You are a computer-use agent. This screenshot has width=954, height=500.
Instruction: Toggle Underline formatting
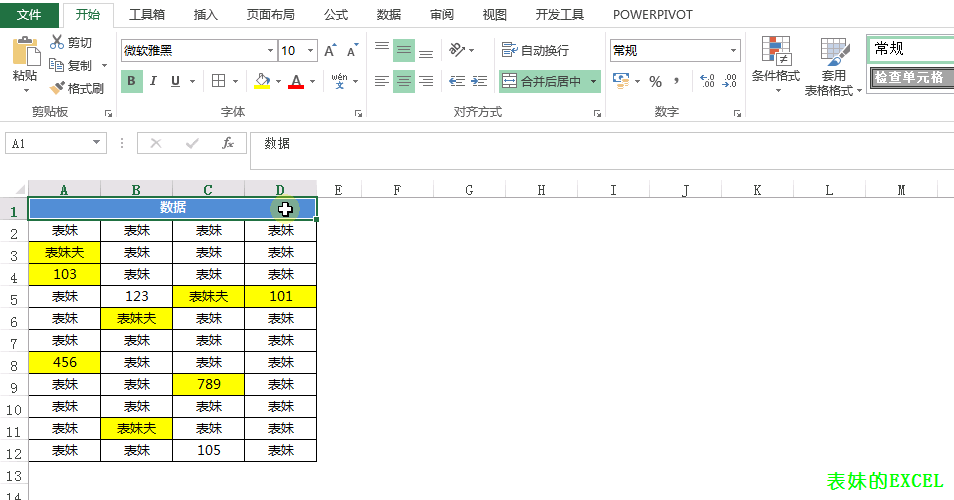point(175,81)
